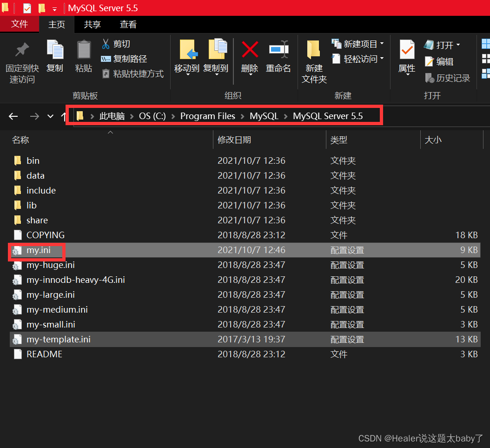Pin folder to Quick access
490x448 pixels.
[x=22, y=62]
